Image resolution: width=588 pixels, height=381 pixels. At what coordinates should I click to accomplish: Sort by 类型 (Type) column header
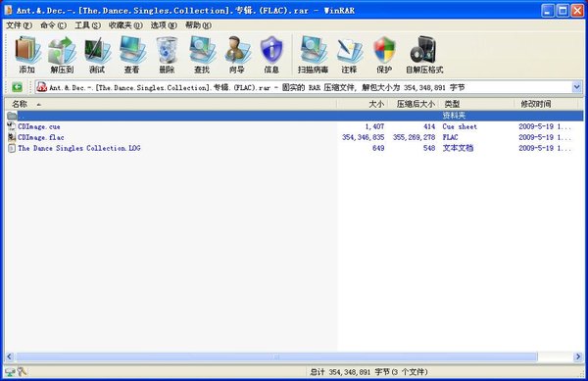click(x=476, y=104)
